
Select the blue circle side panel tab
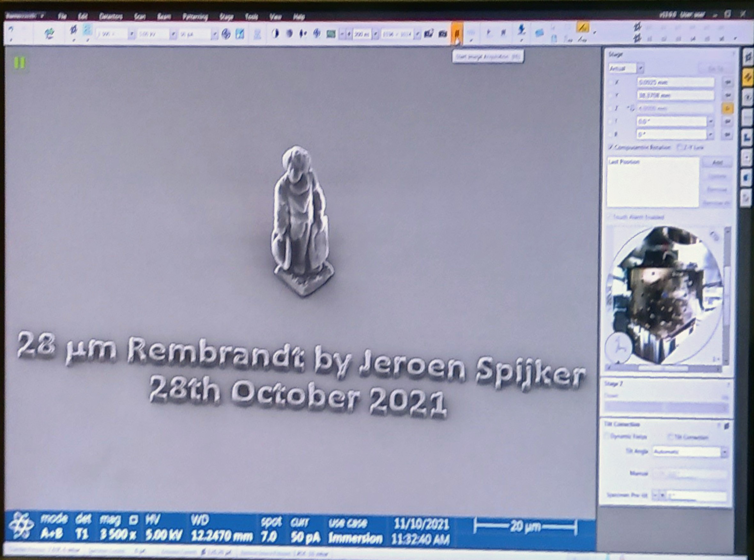(x=747, y=177)
